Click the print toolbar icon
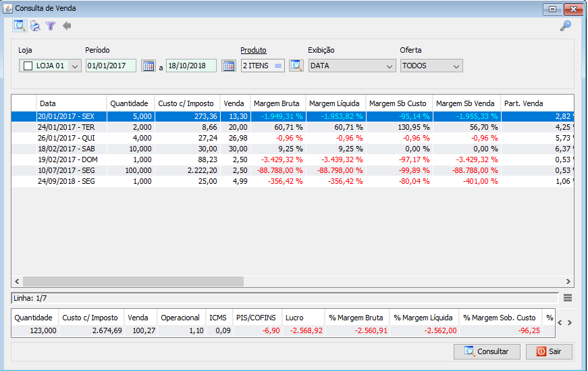Viewport: 588px width, 371px height. pos(34,26)
